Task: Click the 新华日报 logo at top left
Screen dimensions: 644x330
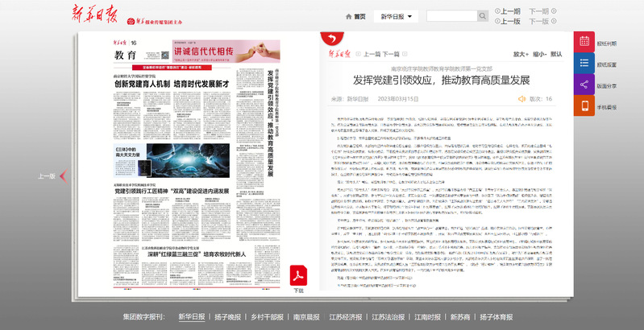Action: point(94,14)
